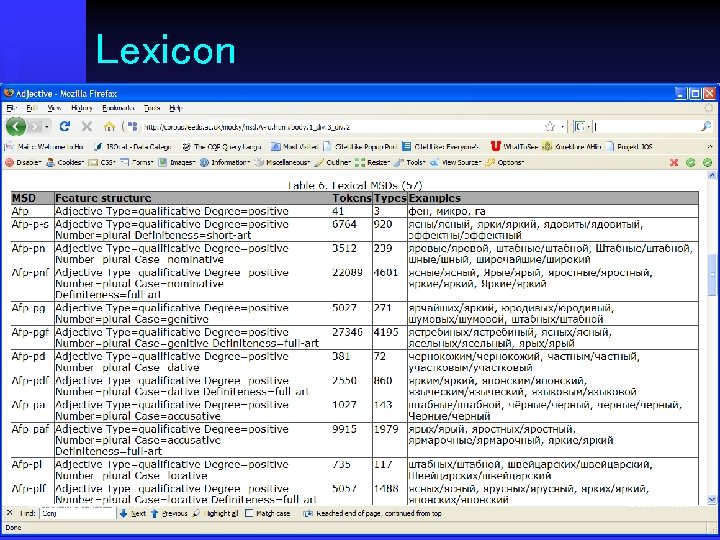Toggle the Match case checkbox
Viewport: 720px width, 540px height.
click(x=249, y=513)
